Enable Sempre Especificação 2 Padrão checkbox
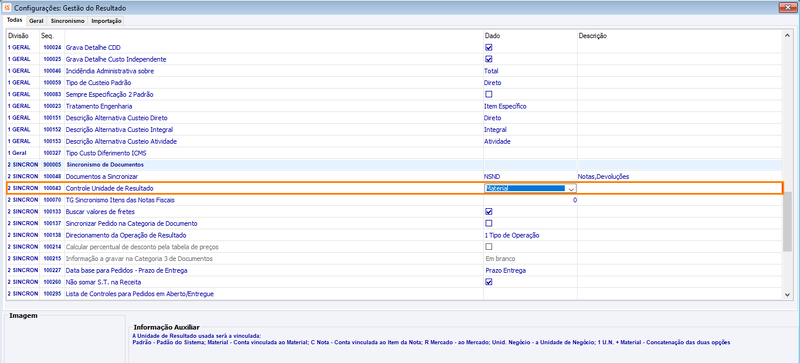 point(488,94)
